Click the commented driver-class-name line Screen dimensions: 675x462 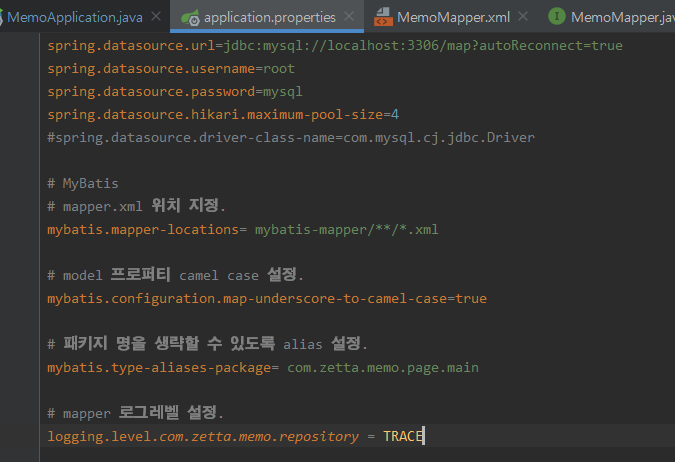[x=291, y=138]
